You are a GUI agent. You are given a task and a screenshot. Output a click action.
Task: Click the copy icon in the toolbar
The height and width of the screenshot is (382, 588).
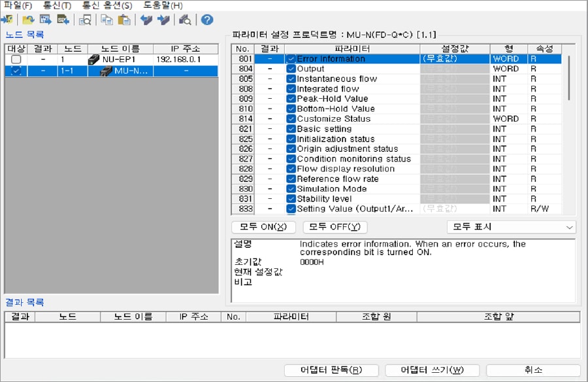(x=107, y=20)
